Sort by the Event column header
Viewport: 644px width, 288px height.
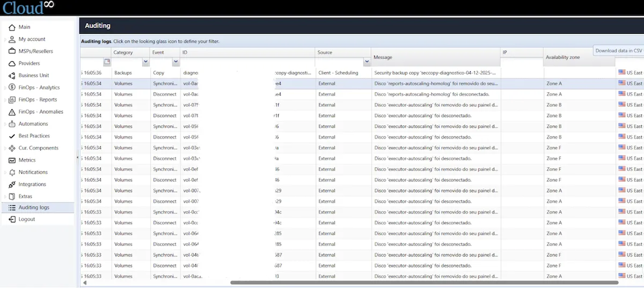[x=165, y=53]
